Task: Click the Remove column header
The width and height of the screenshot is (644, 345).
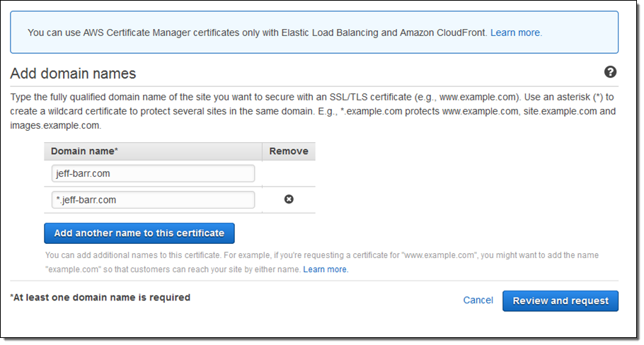Action: pos(289,151)
